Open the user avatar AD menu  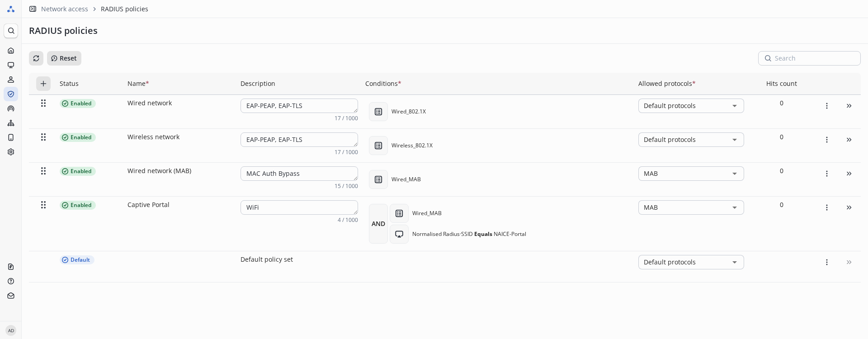11,330
